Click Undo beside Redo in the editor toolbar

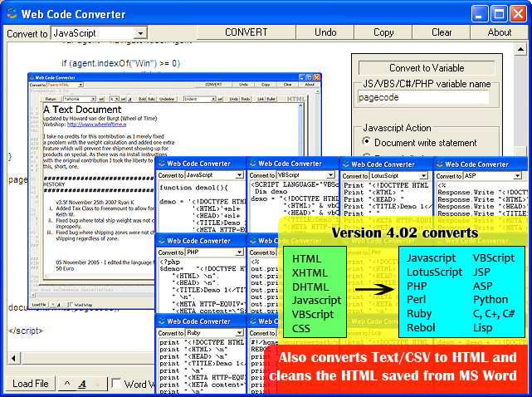[234, 99]
